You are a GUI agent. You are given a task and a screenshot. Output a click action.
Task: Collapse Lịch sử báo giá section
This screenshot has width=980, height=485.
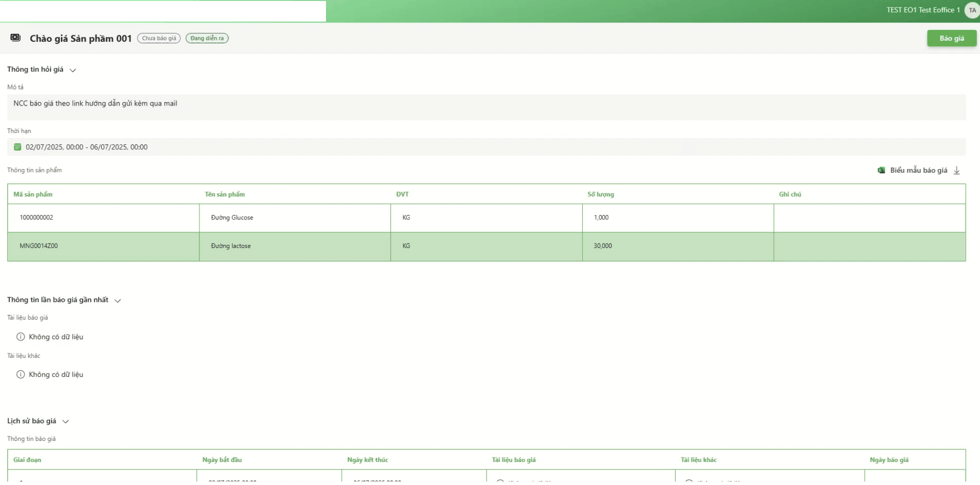click(66, 422)
